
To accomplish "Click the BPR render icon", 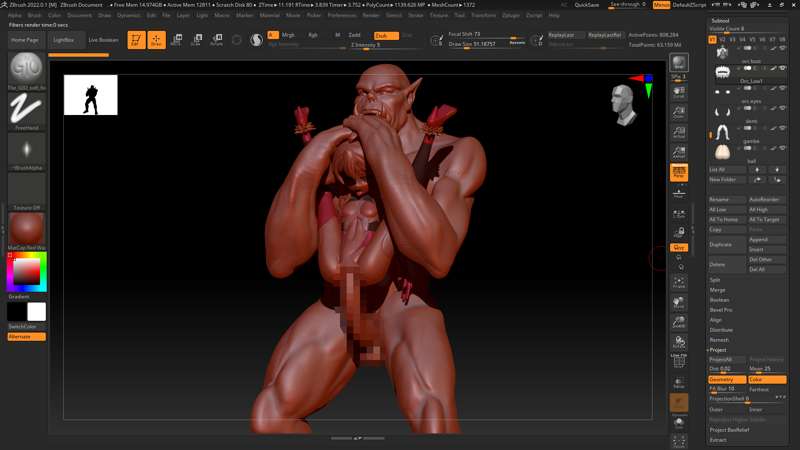I will [679, 64].
